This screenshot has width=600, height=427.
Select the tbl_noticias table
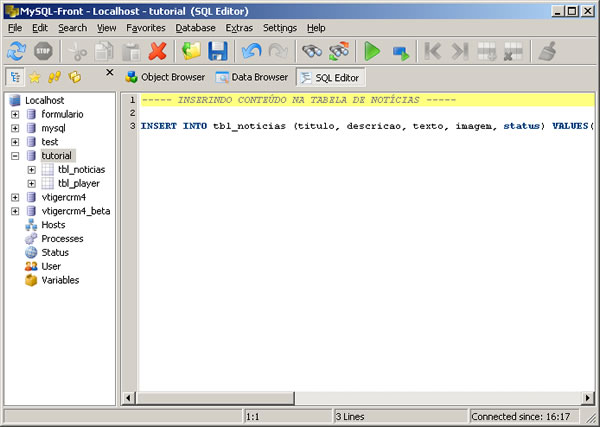point(82,169)
